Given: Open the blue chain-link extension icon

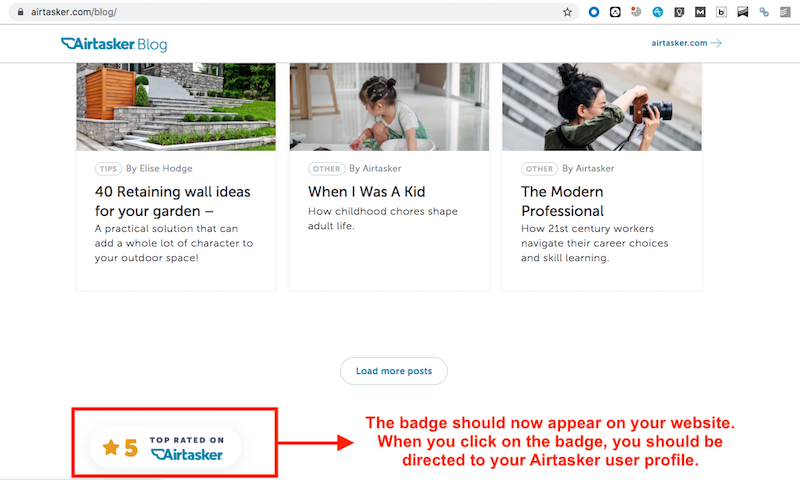Looking at the screenshot, I should (x=764, y=12).
